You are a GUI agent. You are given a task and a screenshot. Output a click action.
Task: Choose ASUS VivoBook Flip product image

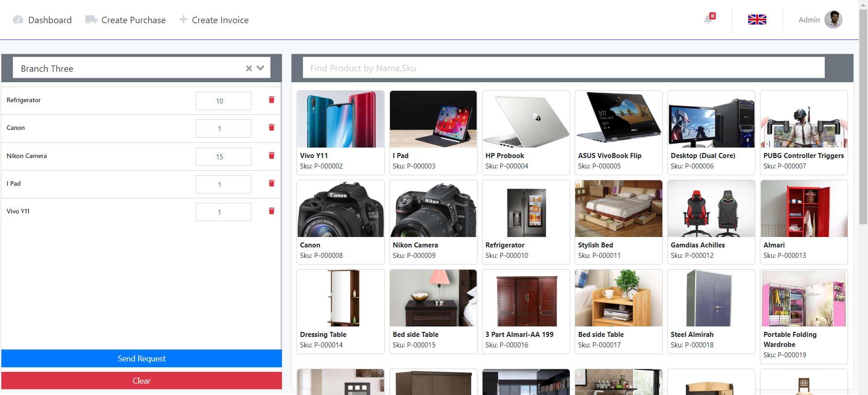click(x=618, y=119)
